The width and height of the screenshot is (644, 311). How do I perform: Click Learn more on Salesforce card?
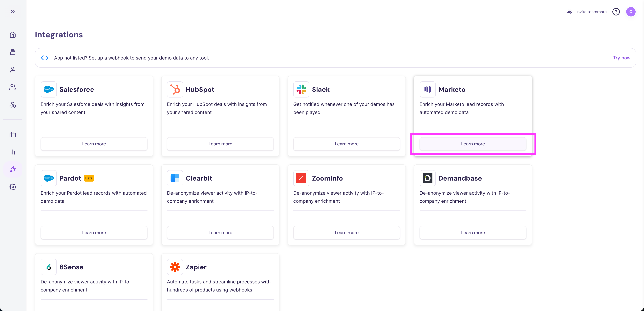(94, 144)
